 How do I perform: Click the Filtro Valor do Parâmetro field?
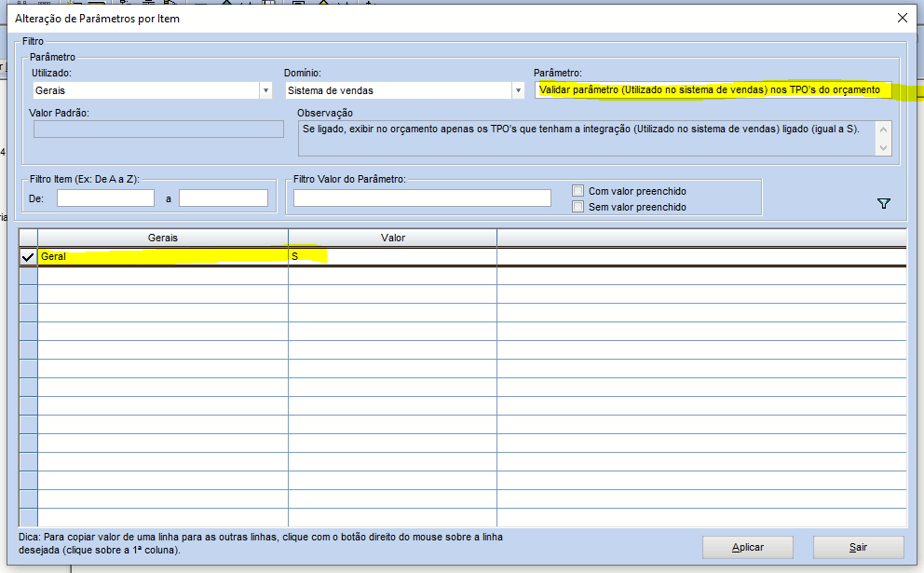tap(422, 198)
